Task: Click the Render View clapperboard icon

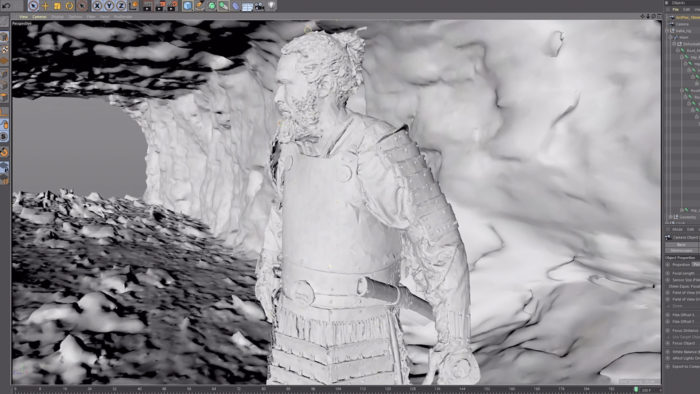Action: [148, 6]
